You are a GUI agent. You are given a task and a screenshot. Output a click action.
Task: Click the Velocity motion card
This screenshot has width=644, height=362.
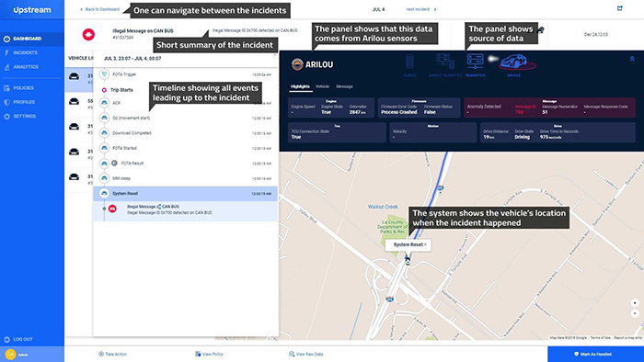[433, 132]
